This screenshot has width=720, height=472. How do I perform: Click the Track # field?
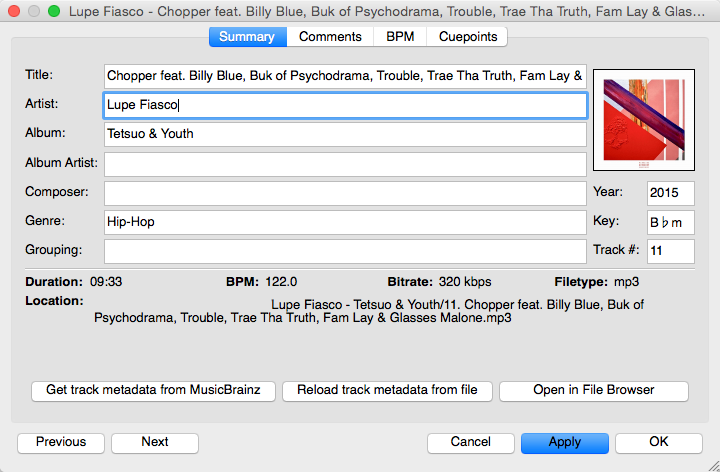pos(670,251)
